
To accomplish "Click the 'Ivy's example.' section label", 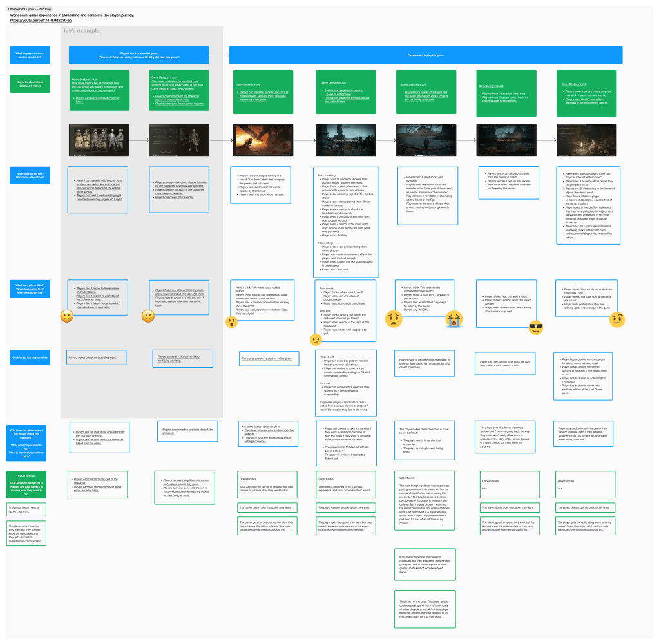I will point(82,31).
